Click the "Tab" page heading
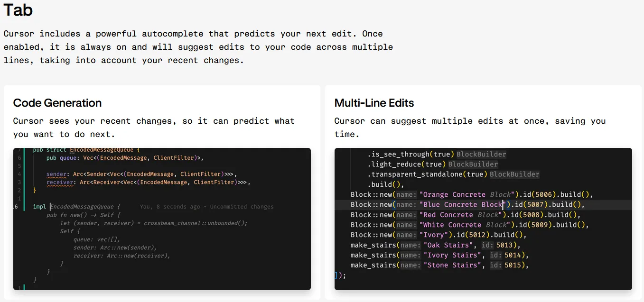Viewport: 644px width, 302px height. point(18,10)
